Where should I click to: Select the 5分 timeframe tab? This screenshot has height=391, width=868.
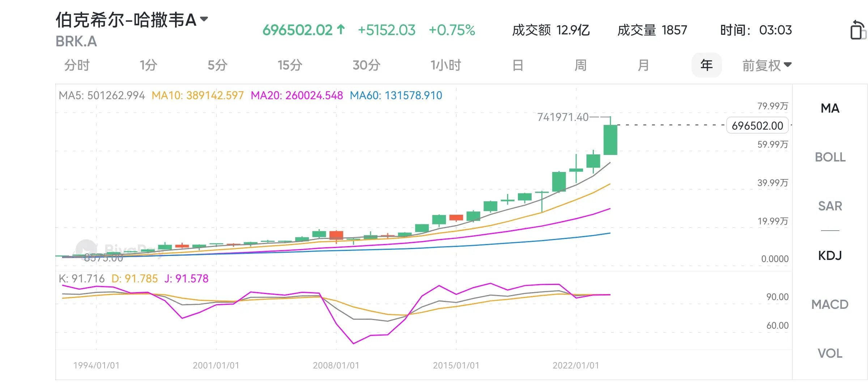[217, 66]
